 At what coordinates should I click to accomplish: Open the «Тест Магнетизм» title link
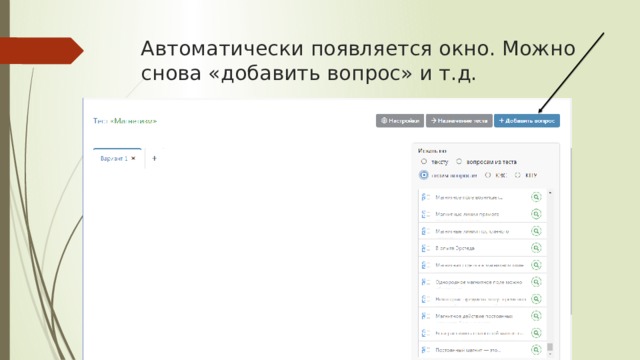(x=125, y=121)
